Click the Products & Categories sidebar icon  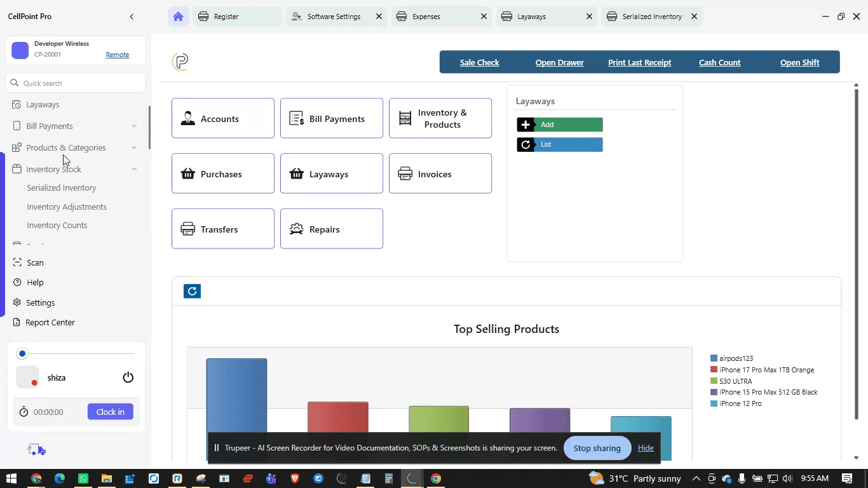pos(17,147)
